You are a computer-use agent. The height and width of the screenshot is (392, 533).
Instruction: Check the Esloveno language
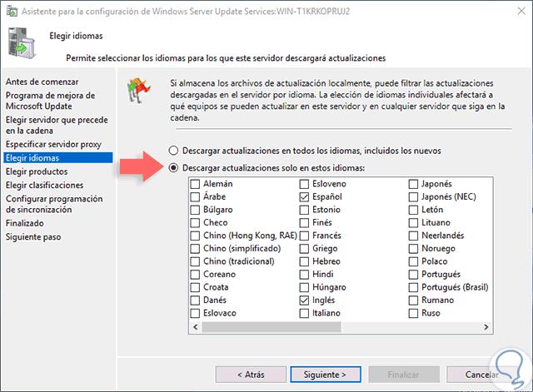pyautogui.click(x=304, y=184)
